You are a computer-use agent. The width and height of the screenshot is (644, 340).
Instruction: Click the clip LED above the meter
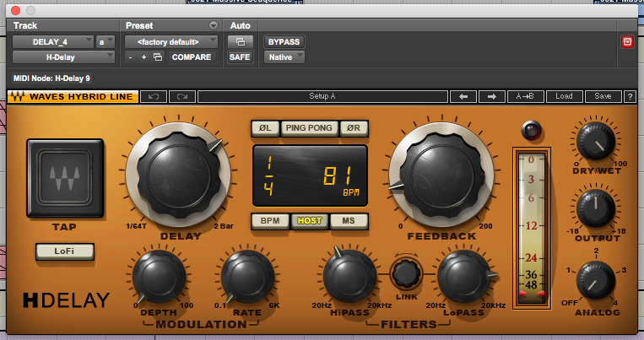coord(531,130)
